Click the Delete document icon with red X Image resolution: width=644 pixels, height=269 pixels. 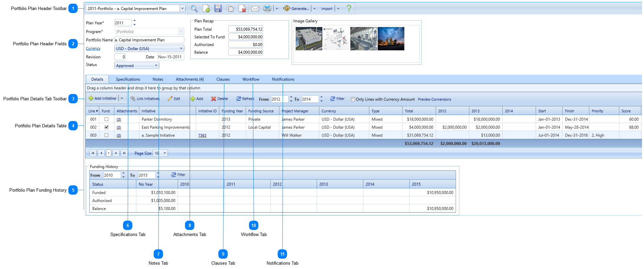[x=242, y=9]
